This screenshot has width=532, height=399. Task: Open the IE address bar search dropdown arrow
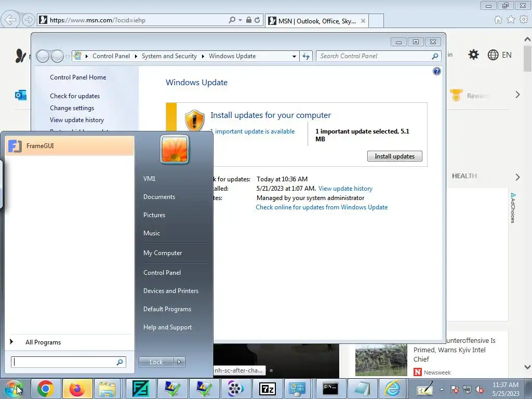(x=240, y=20)
